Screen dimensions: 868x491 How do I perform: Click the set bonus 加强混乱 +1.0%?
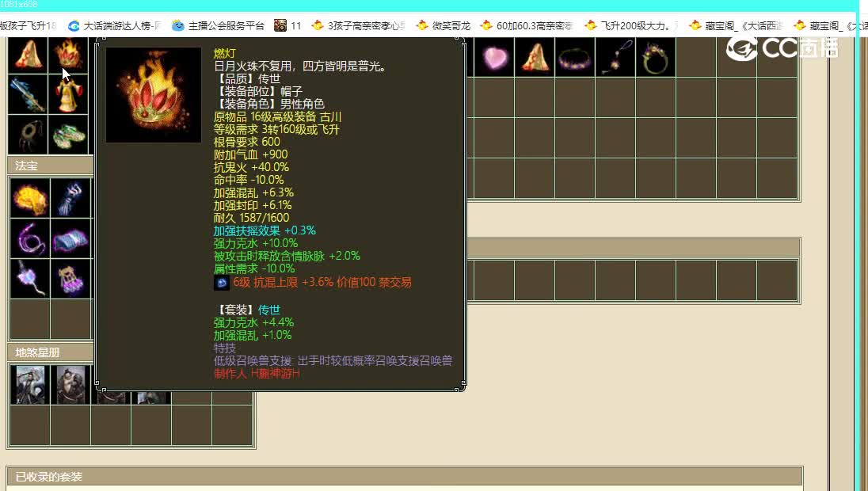(253, 335)
